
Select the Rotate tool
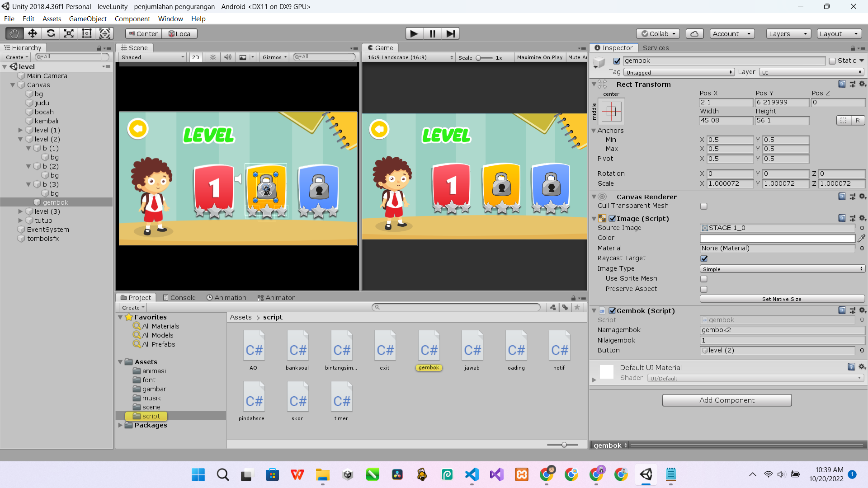pos(51,33)
